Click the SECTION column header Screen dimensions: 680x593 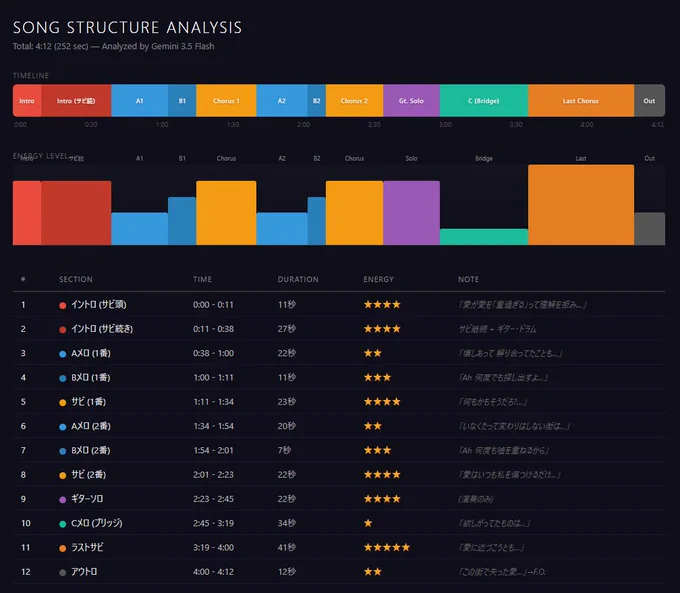point(76,279)
